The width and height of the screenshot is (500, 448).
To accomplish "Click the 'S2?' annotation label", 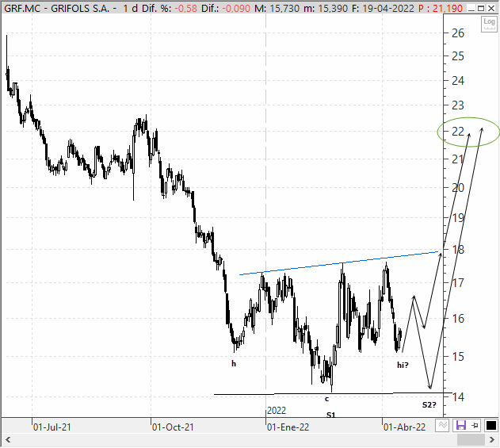I will 429,405.
